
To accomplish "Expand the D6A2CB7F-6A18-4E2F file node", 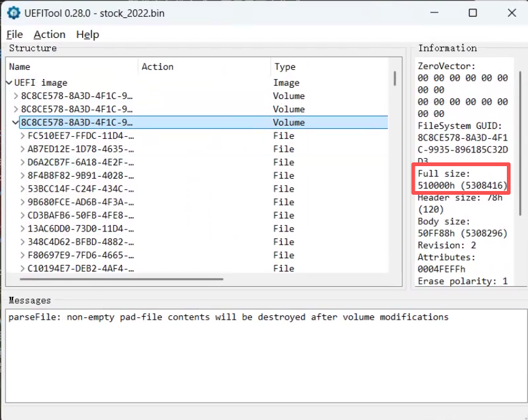I will coord(22,162).
